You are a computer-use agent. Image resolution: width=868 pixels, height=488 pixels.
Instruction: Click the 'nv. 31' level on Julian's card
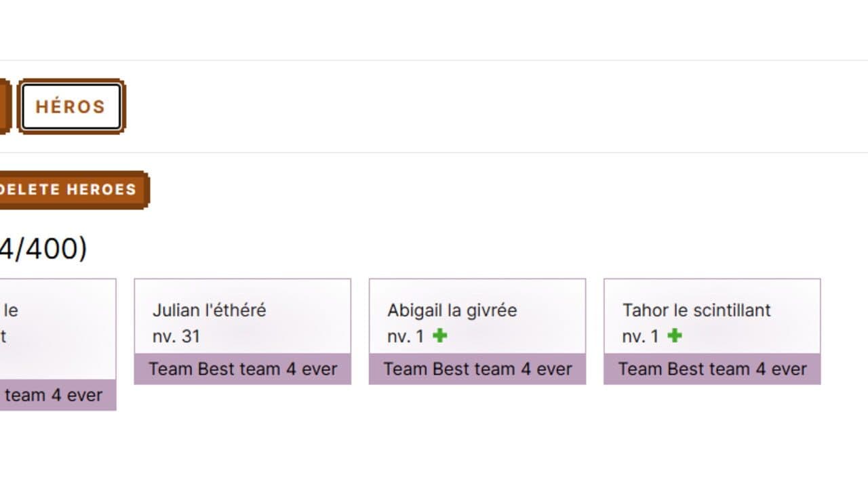(176, 336)
